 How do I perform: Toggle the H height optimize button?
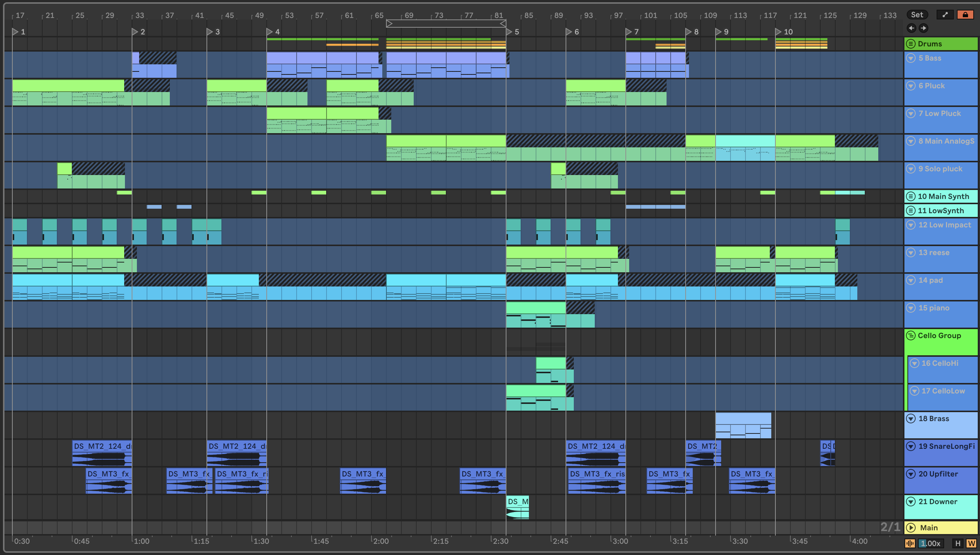point(958,543)
